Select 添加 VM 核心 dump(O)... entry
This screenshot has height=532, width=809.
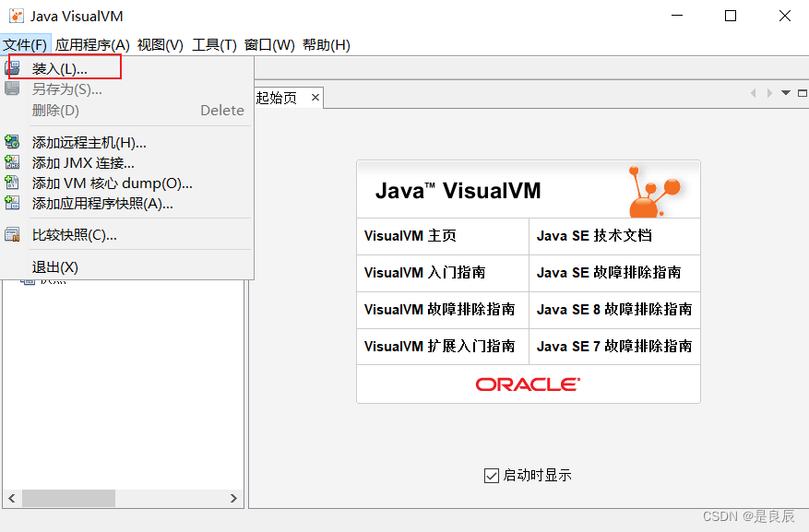coord(127,183)
